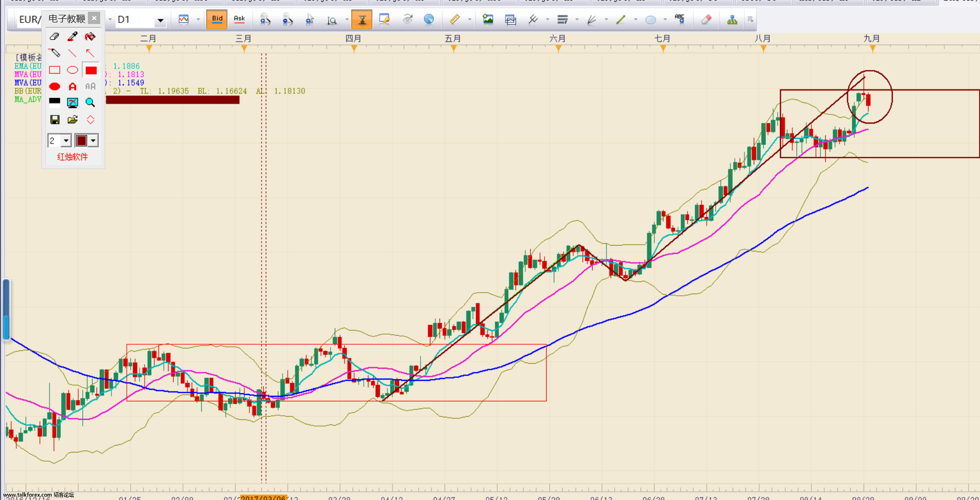
Task: Select the filled red rectangle tool
Action: click(x=91, y=70)
